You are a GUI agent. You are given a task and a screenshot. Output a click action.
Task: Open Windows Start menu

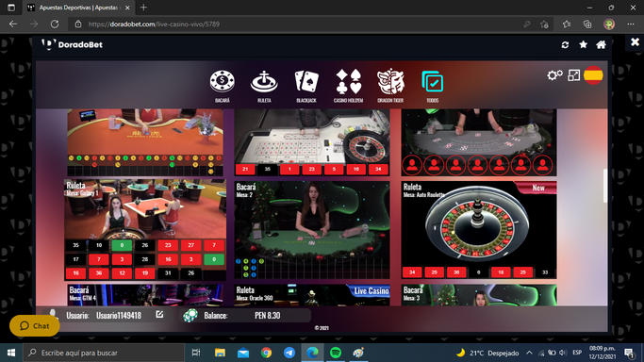click(x=11, y=353)
